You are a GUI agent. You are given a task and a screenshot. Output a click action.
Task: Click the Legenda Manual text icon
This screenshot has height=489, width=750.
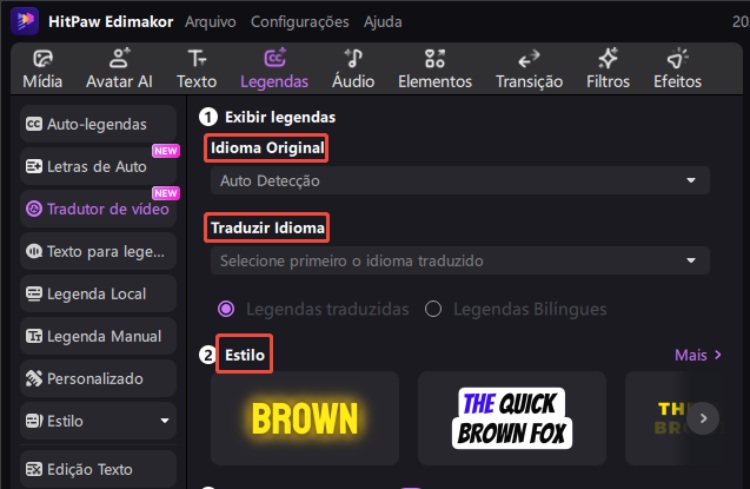click(x=33, y=336)
